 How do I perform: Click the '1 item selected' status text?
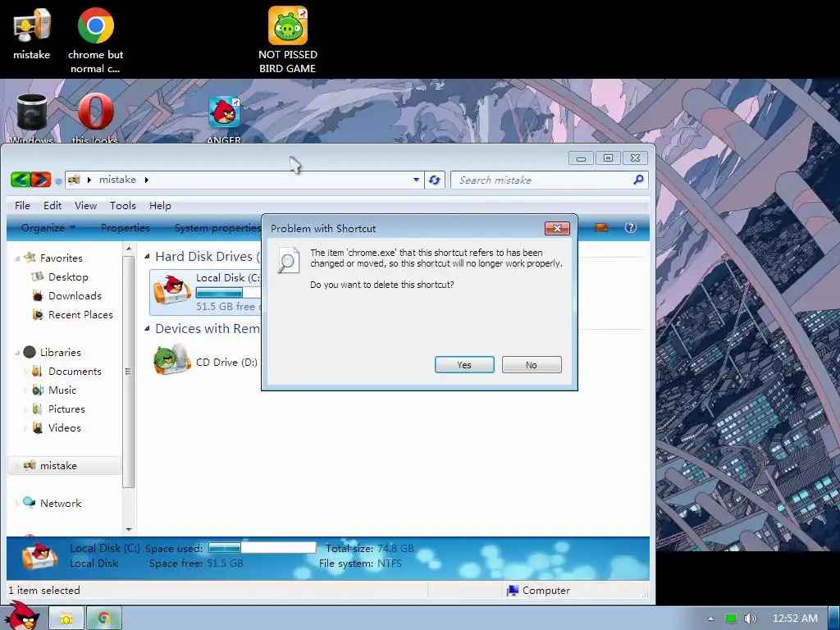pyautogui.click(x=44, y=591)
